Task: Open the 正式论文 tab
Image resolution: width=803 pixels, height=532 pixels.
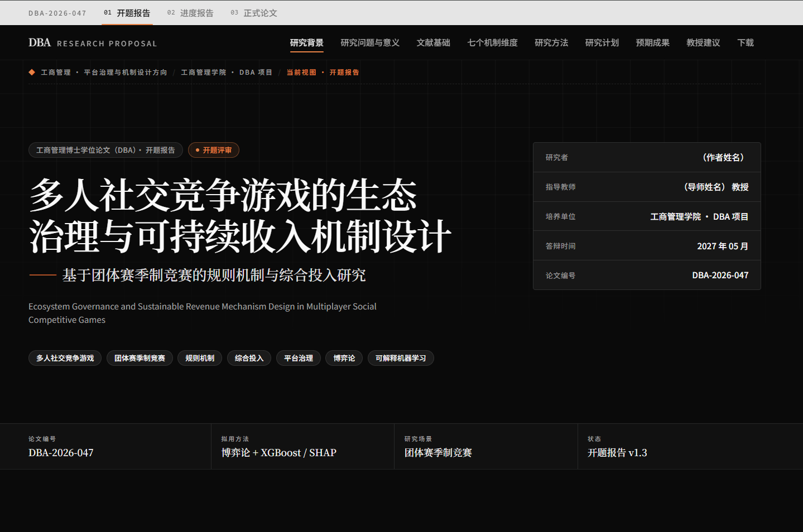Action: coord(253,13)
